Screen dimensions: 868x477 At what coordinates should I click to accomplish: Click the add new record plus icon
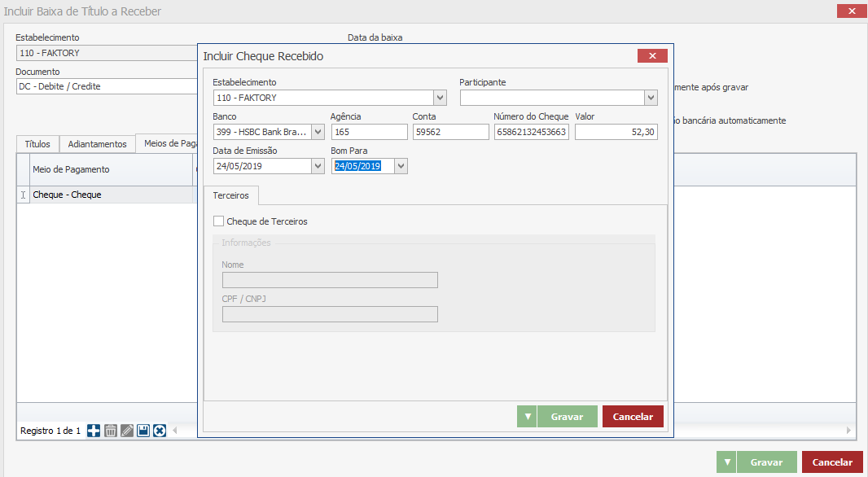pos(94,431)
